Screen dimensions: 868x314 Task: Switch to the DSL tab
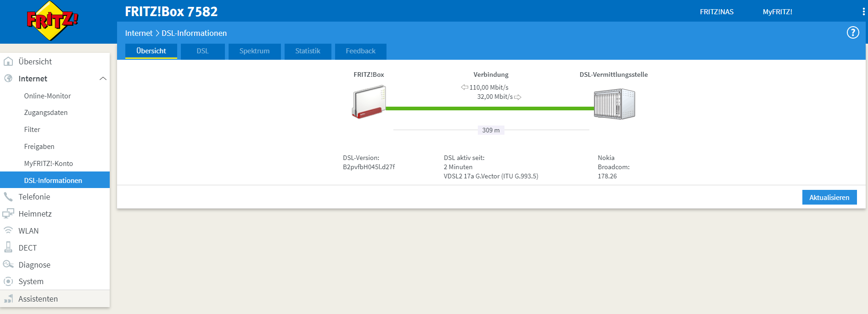(x=202, y=51)
